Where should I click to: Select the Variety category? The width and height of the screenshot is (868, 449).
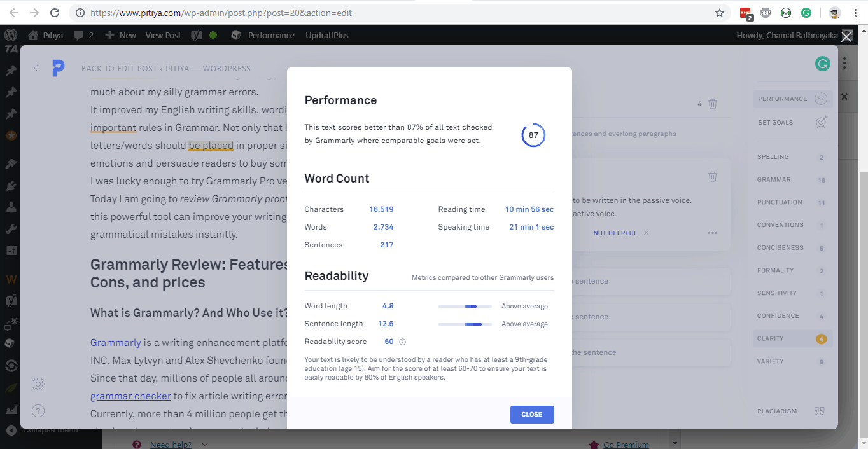[x=793, y=361]
